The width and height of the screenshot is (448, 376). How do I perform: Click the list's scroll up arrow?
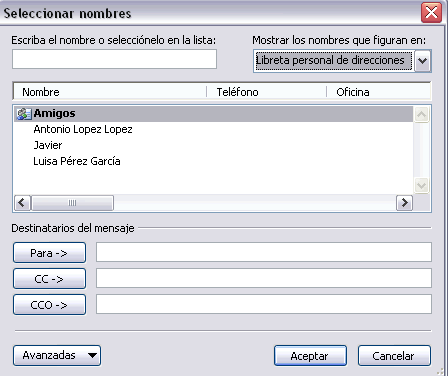click(421, 115)
